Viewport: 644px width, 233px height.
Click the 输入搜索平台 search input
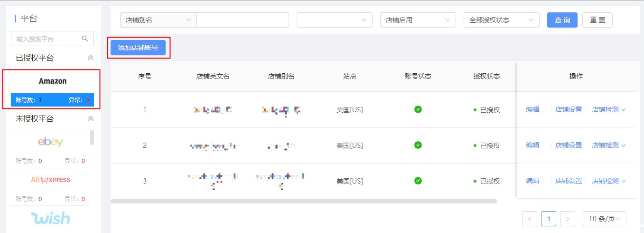pyautogui.click(x=47, y=39)
